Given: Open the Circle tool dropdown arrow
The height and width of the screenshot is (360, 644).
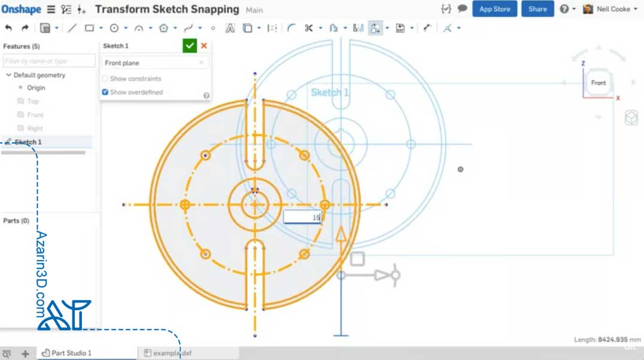Looking at the screenshot, I should (x=126, y=28).
